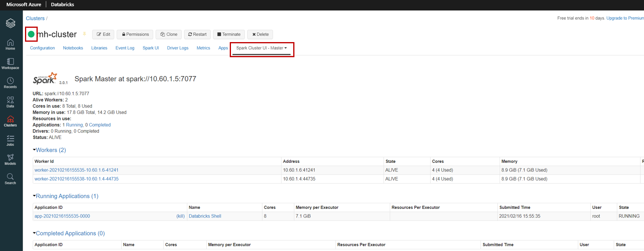Go to the Clusters breadcrumb link
The width and height of the screenshot is (644, 251).
point(35,18)
